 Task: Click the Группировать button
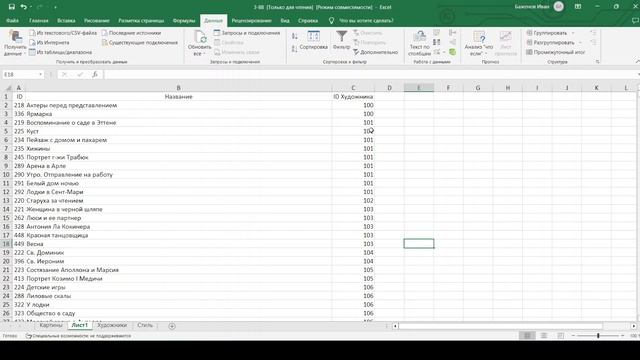[547, 33]
